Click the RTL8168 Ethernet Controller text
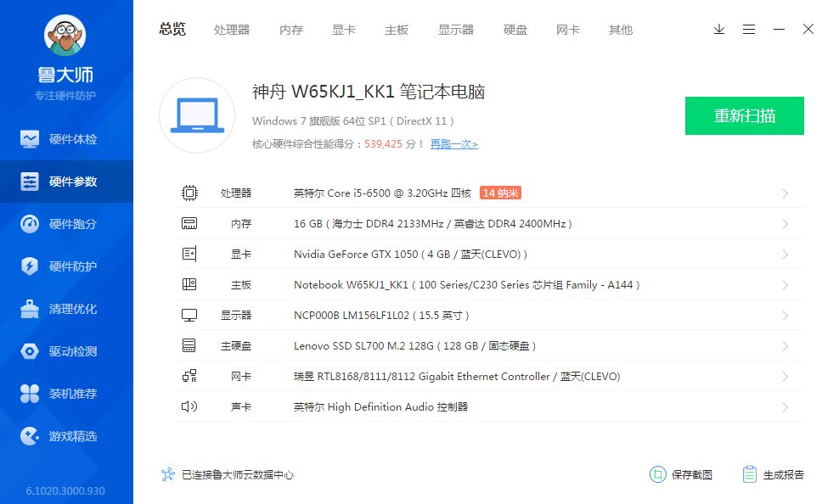This screenshot has width=822, height=504. (x=457, y=376)
